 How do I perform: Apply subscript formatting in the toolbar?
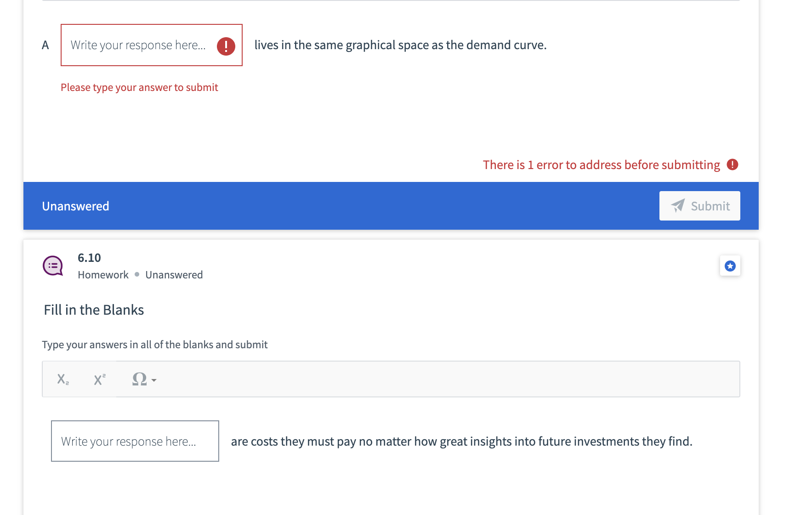coord(62,379)
